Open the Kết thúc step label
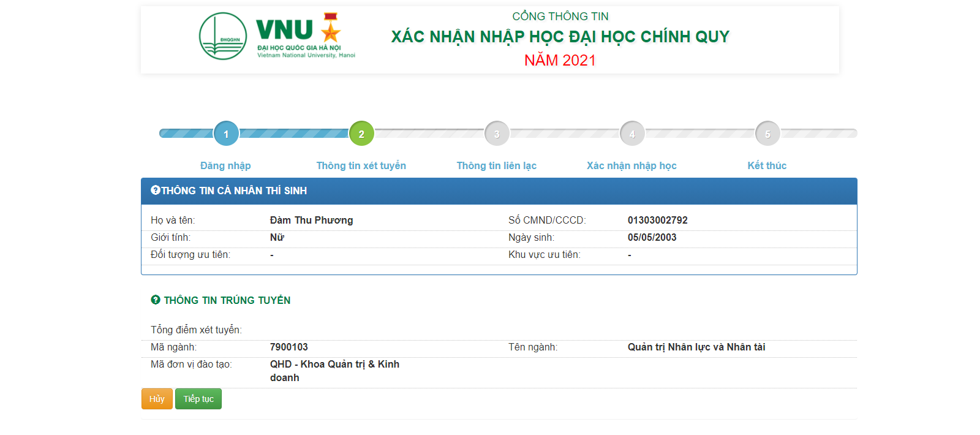Screen dimensions: 980x435 pos(767,165)
